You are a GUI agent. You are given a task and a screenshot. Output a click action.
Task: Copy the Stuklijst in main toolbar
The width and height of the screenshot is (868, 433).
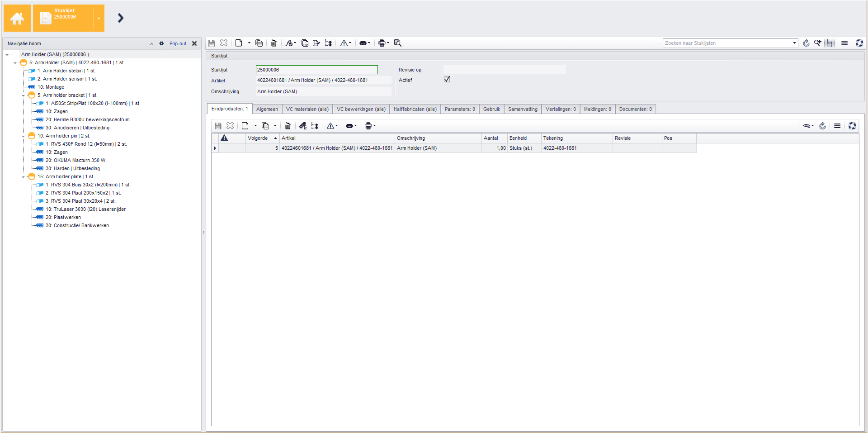[259, 43]
